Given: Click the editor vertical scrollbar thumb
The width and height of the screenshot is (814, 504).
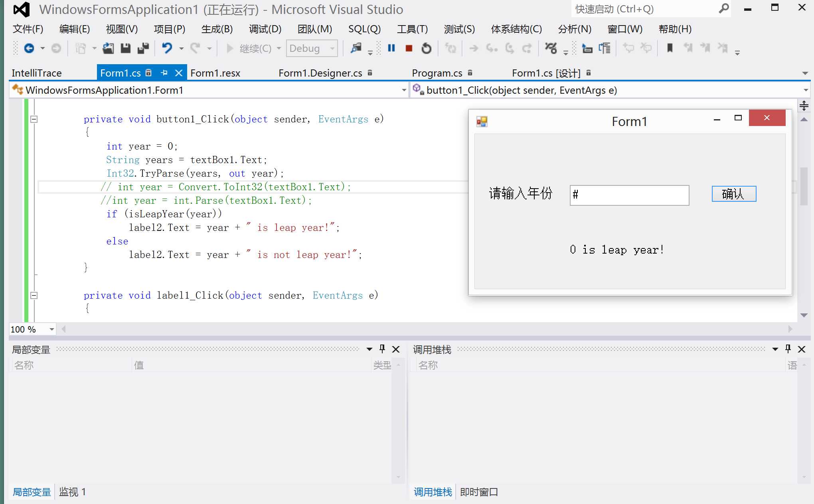Looking at the screenshot, I should [x=804, y=187].
